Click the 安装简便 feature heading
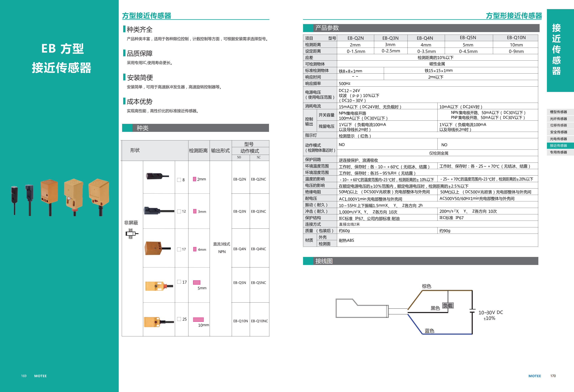This screenshot has width=574, height=392. [140, 78]
